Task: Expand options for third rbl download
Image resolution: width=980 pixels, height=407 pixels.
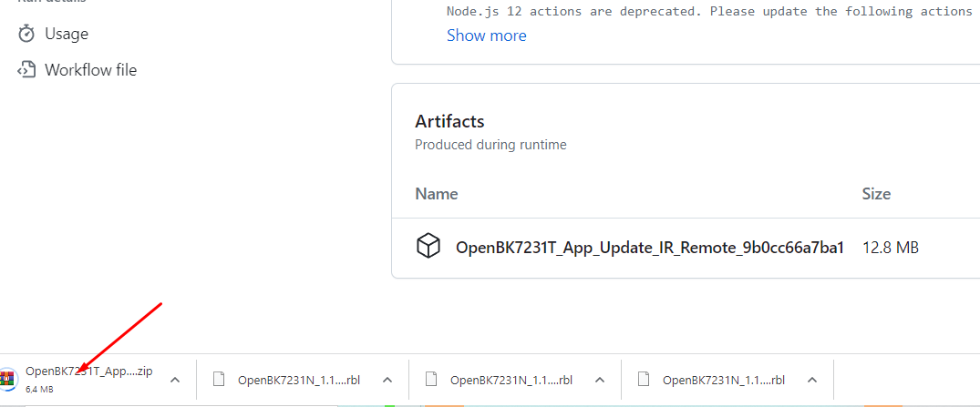Action: (x=812, y=380)
